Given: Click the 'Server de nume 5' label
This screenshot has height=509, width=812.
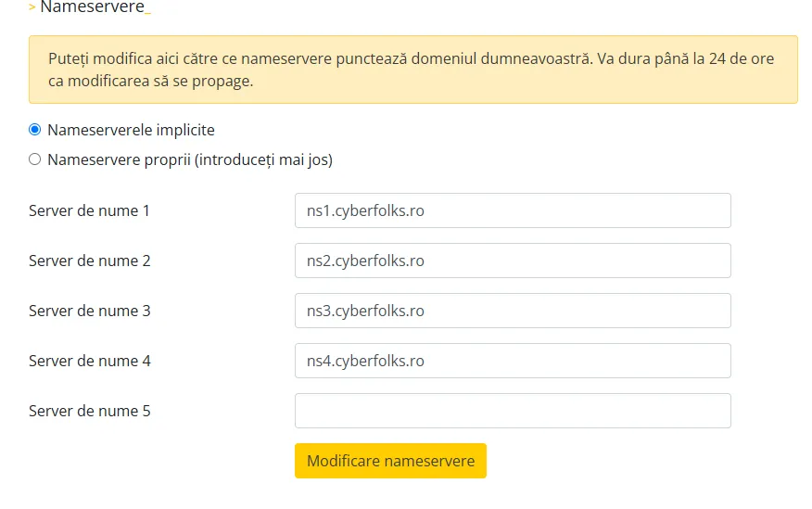Looking at the screenshot, I should [x=90, y=411].
